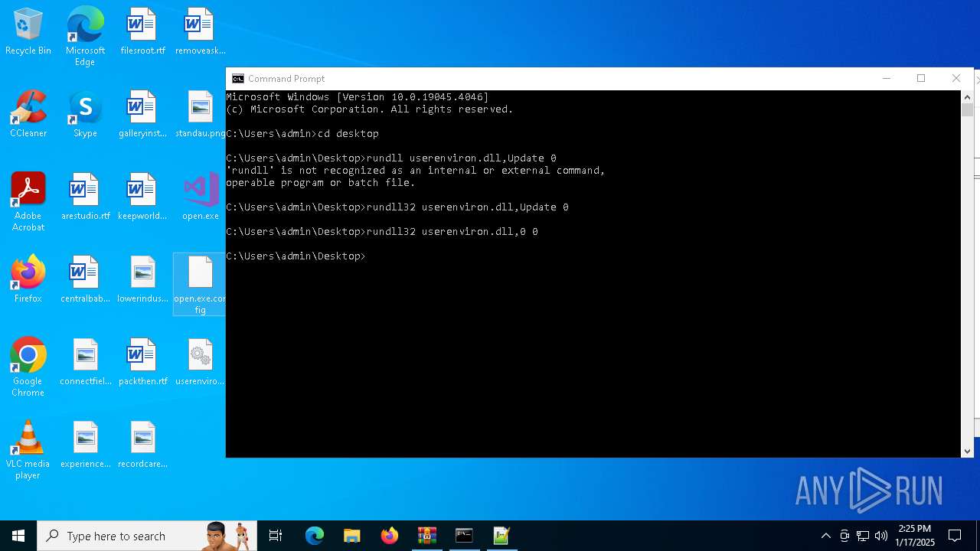Screen dimensions: 980x551
Task: Click the taskbar search box
Action: (147, 536)
